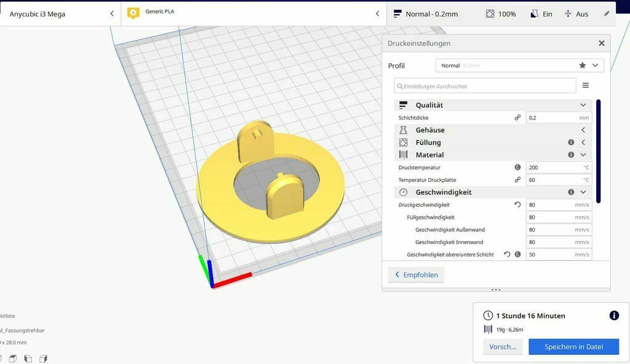Click Speichern in Datei
Image resolution: width=630 pixels, height=364 pixels.
coord(573,346)
